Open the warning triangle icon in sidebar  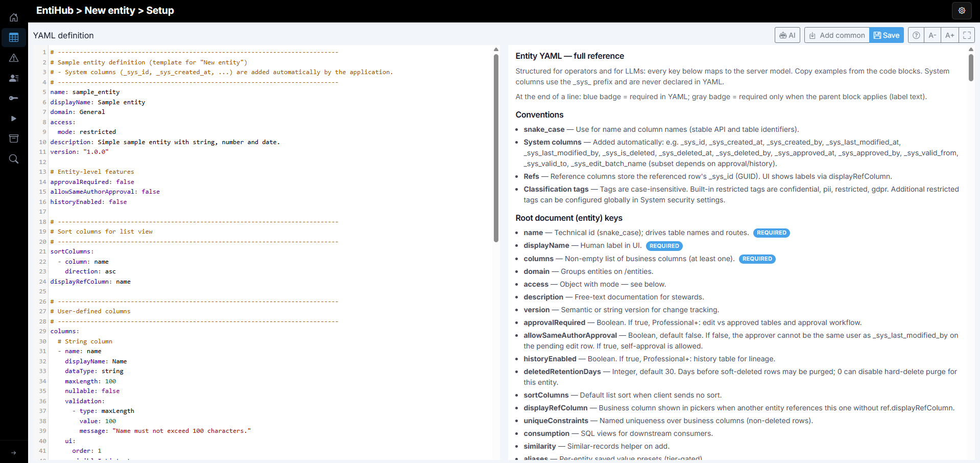14,58
